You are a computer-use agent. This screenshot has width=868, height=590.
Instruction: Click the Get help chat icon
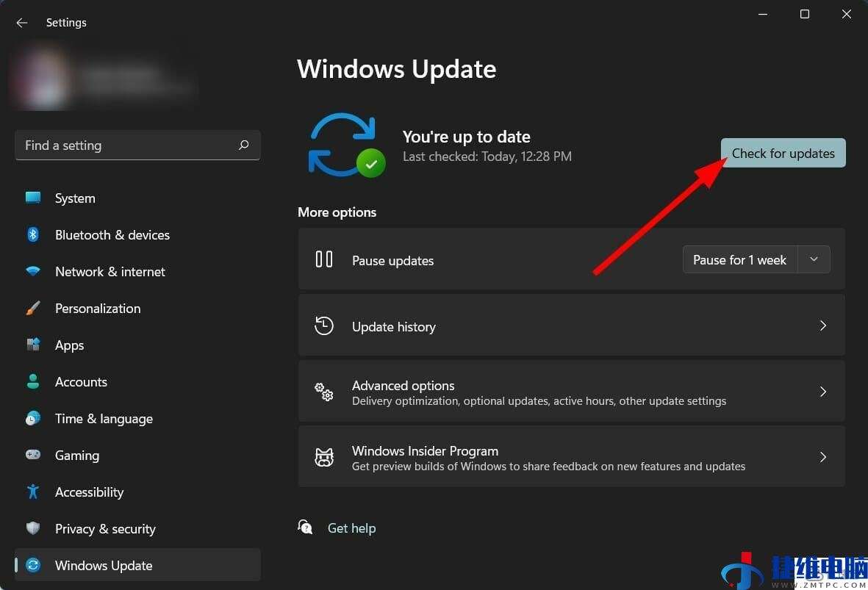tap(305, 527)
